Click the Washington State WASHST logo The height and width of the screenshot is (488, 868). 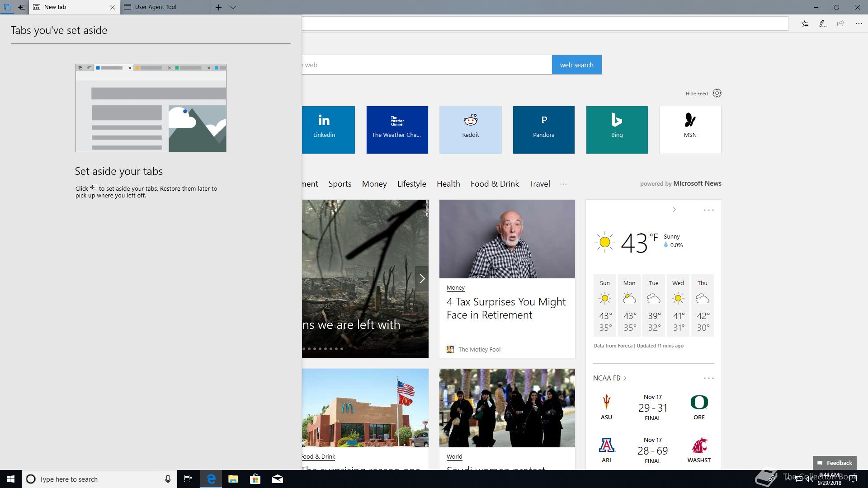[x=699, y=446]
